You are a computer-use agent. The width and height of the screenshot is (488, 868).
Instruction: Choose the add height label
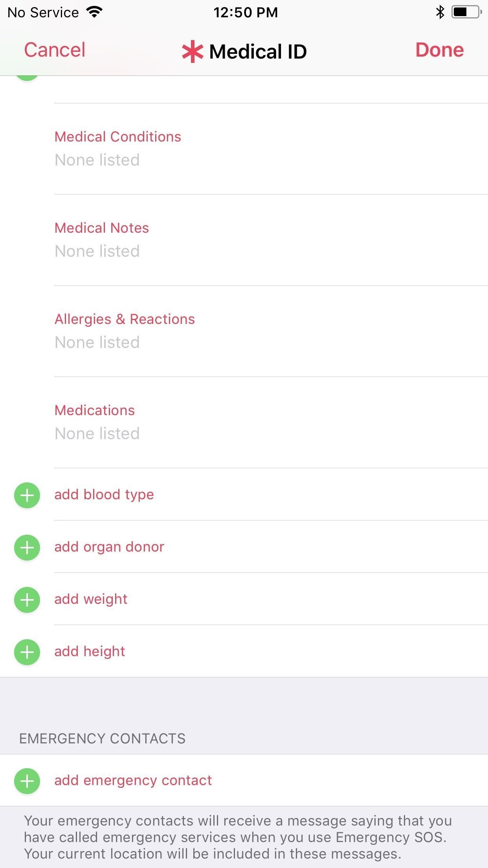pyautogui.click(x=90, y=651)
